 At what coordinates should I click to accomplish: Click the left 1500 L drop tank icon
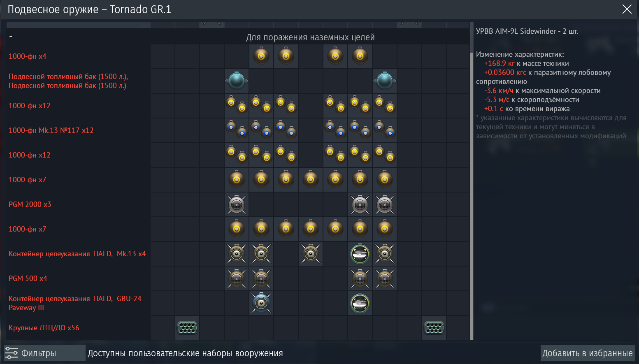[237, 81]
